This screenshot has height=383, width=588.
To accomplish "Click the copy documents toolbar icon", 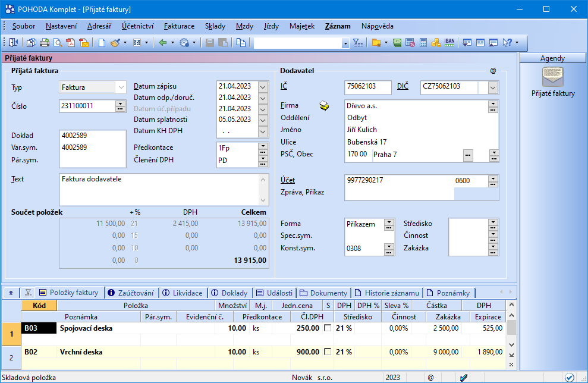I will click(x=32, y=43).
